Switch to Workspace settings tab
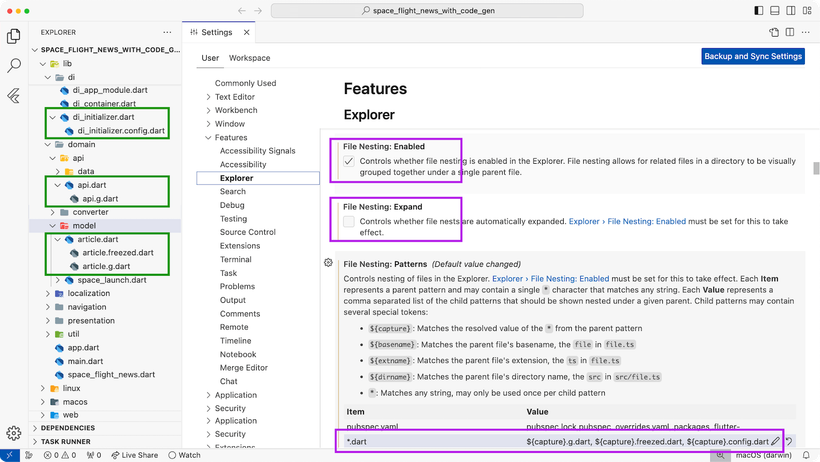 249,58
